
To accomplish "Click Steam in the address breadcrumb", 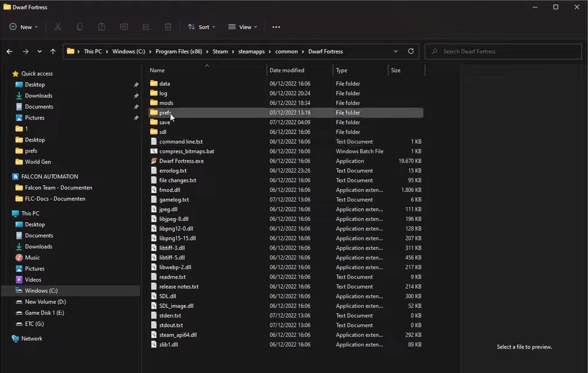I will pos(220,52).
